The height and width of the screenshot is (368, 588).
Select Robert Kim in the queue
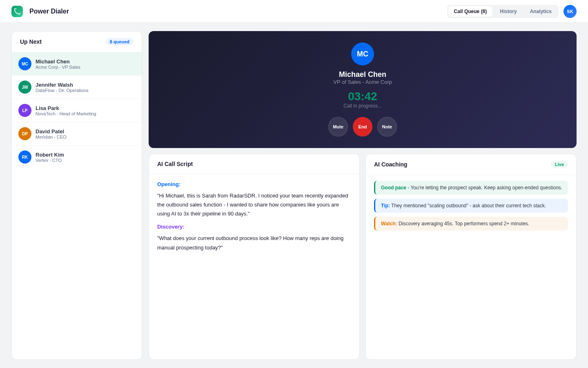(77, 157)
